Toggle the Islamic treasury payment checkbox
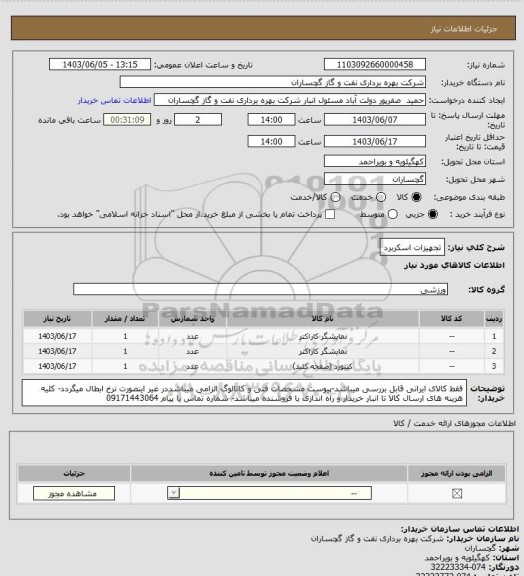The height and width of the screenshot is (576, 524). point(330,214)
